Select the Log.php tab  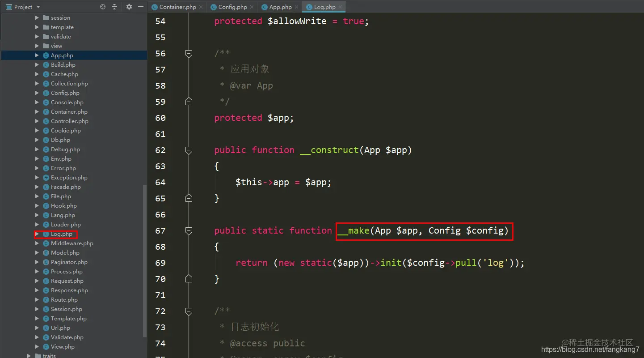click(324, 7)
